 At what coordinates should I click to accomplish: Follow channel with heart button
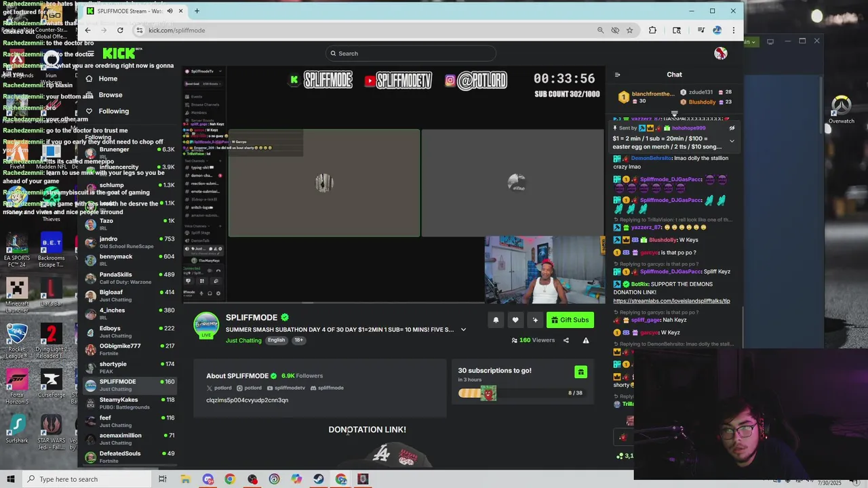[515, 320]
